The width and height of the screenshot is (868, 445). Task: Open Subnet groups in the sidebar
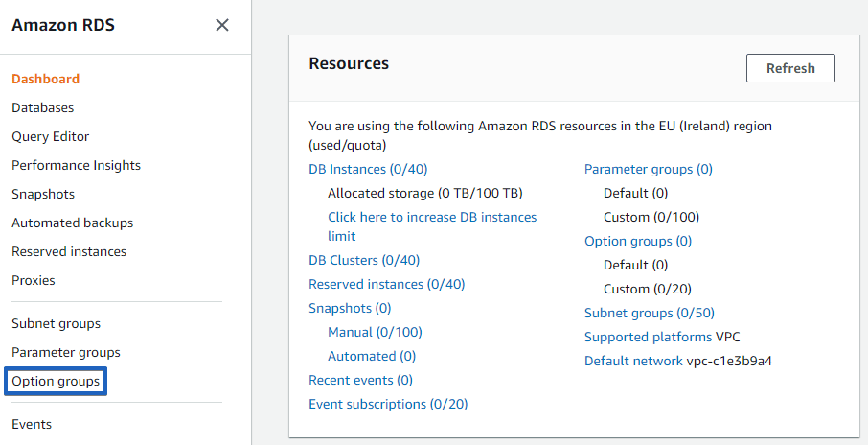[56, 323]
